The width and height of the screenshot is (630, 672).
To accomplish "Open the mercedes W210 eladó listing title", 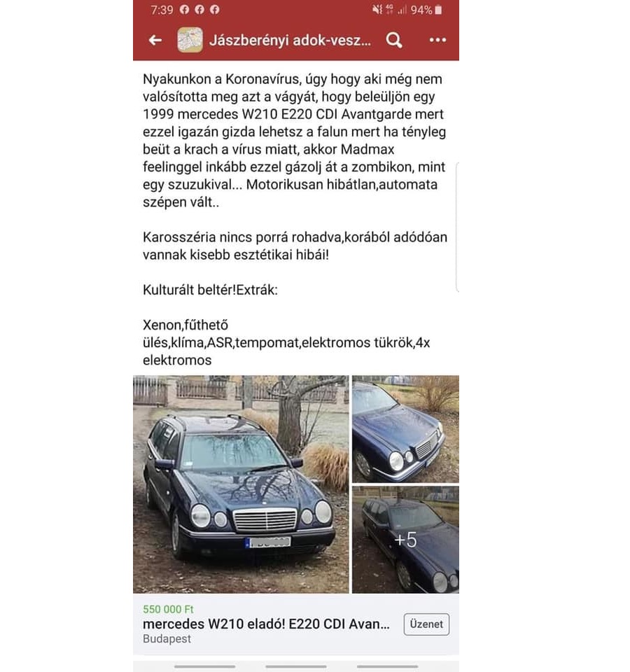I will [x=266, y=624].
